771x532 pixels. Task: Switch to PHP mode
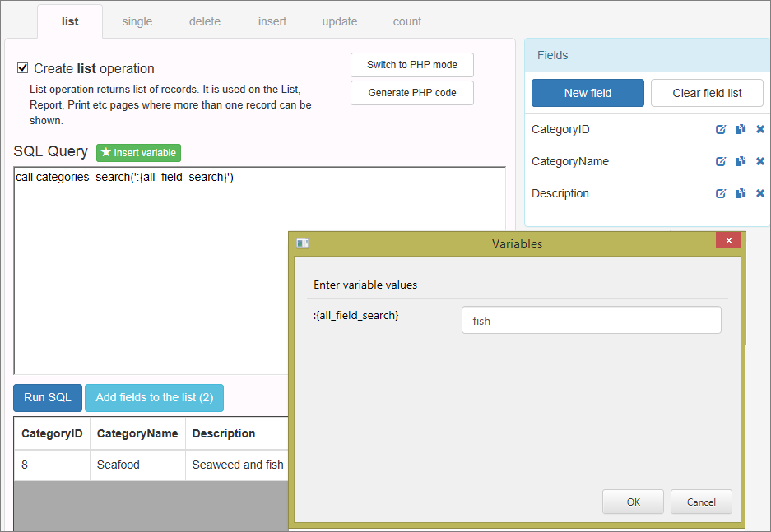point(411,65)
